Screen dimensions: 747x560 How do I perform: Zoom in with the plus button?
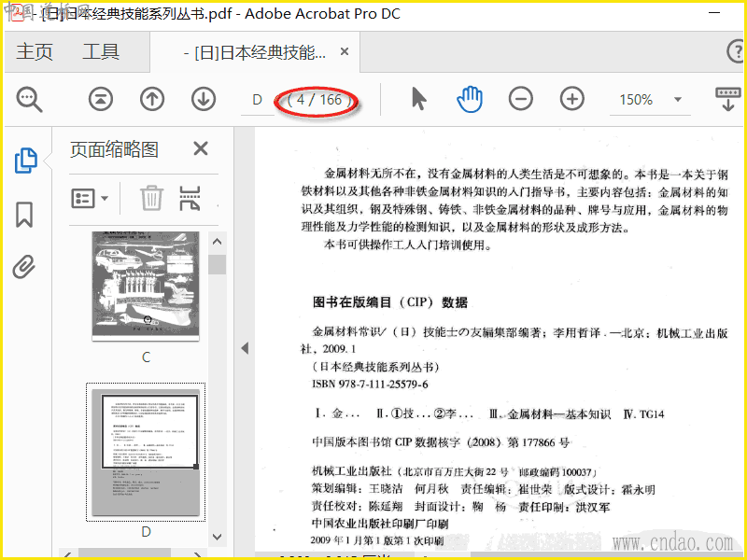(572, 99)
